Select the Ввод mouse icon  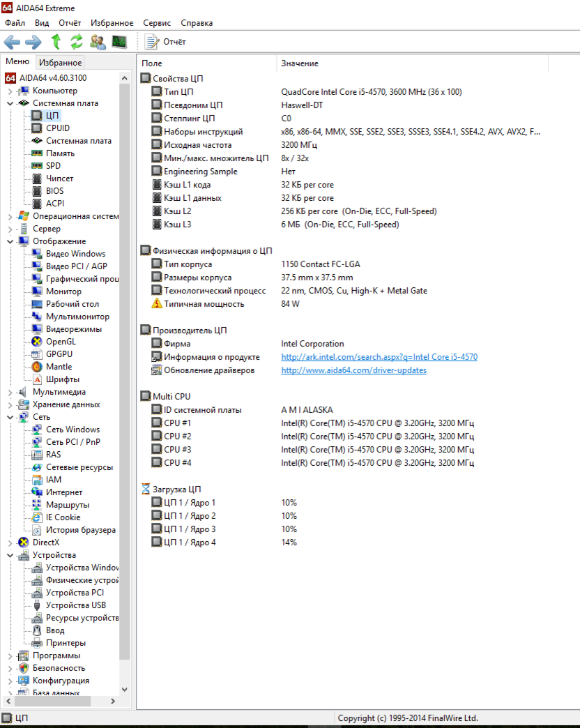(x=37, y=630)
